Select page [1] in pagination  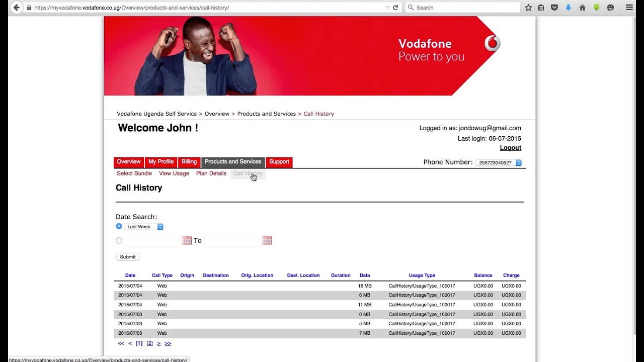(139, 343)
